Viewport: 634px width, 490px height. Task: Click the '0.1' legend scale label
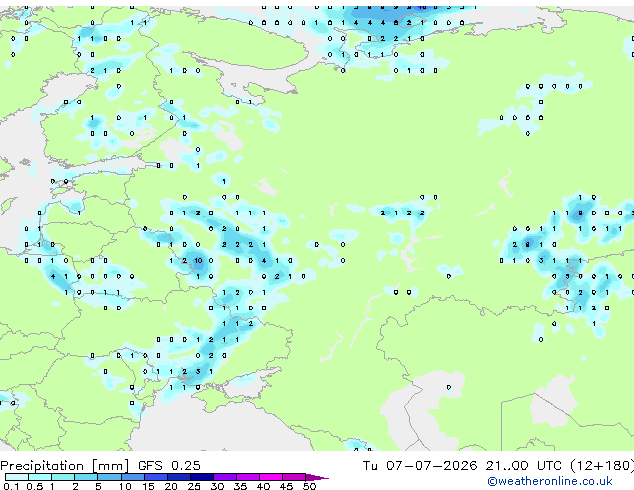tap(11, 486)
